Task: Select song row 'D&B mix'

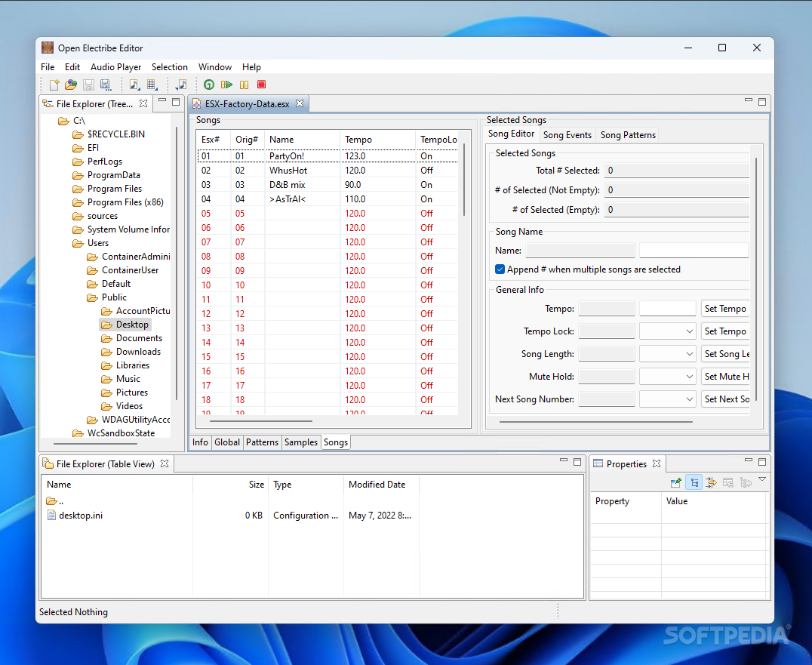Action: point(328,185)
